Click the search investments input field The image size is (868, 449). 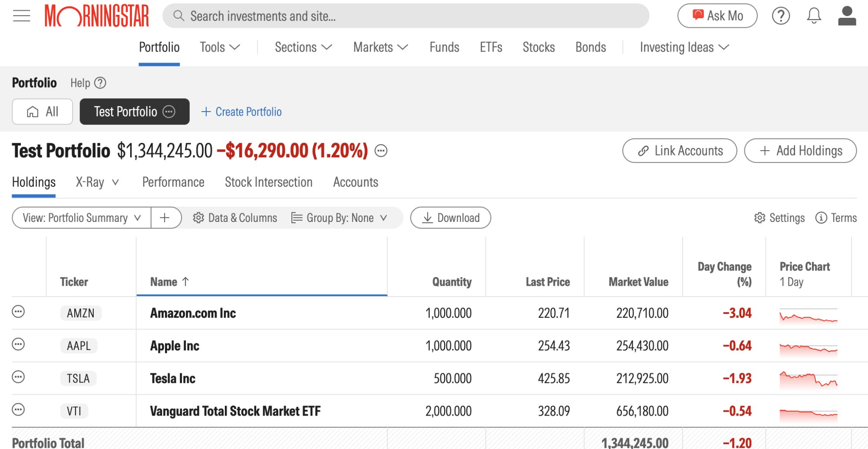(406, 16)
